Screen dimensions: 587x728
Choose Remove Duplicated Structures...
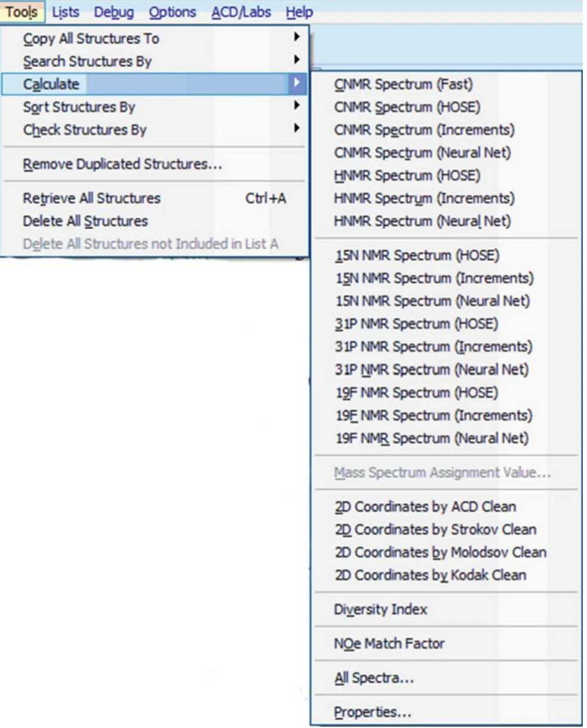(155, 164)
